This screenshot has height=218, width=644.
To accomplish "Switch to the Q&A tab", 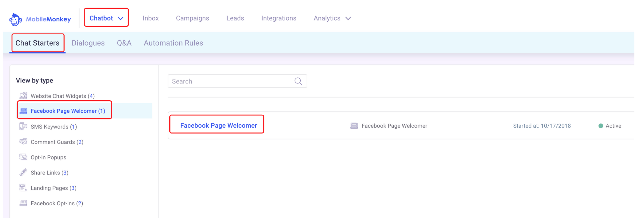I will click(x=124, y=43).
